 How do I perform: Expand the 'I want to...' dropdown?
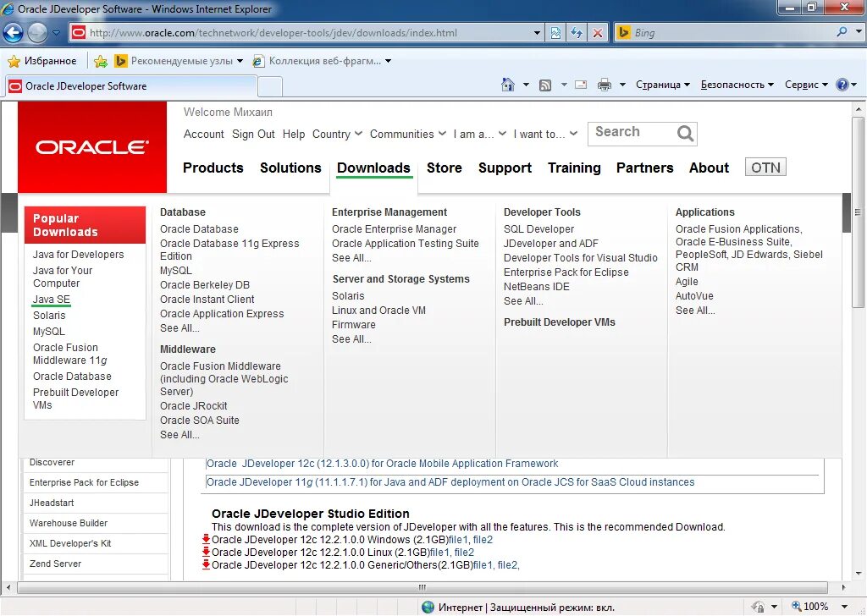tap(573, 134)
